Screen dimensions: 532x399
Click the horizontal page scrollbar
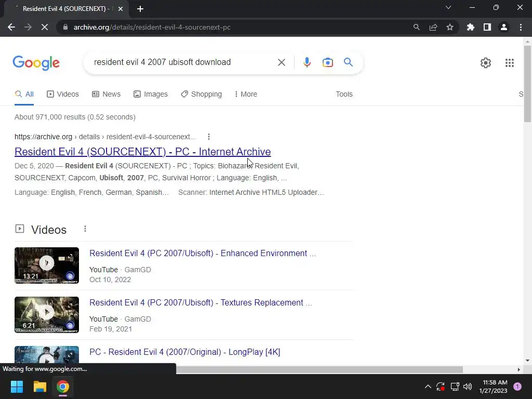coord(319,369)
